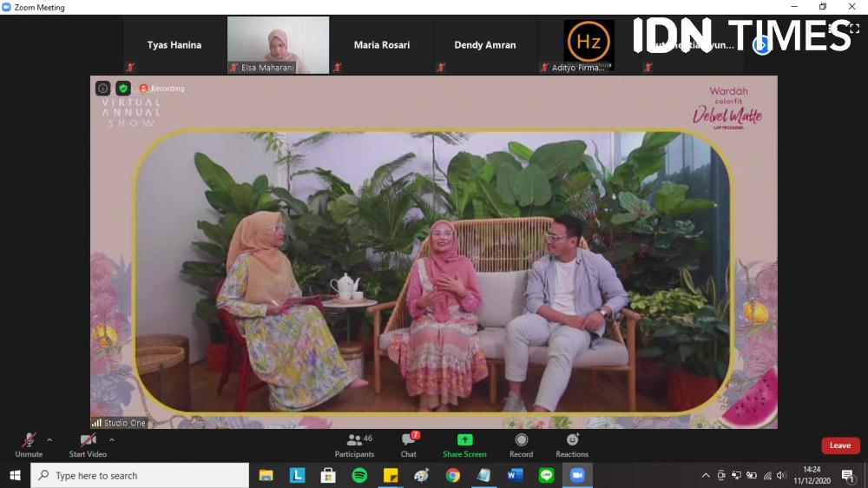Open File Explorer from the taskbar
Viewport: 868px width, 488px height.
[x=266, y=475]
